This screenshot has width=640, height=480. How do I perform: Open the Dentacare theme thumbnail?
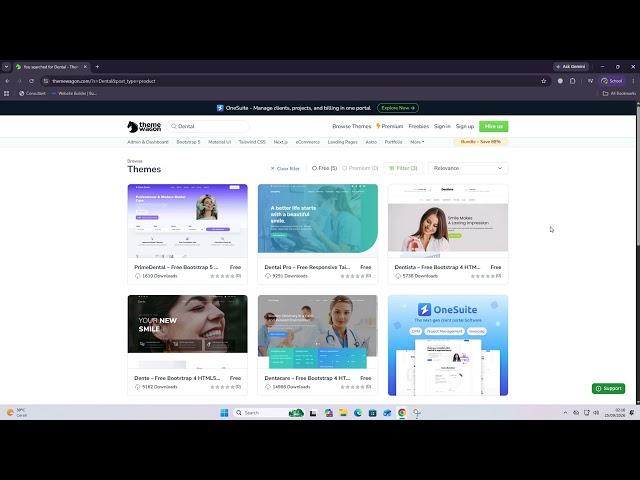click(318, 332)
